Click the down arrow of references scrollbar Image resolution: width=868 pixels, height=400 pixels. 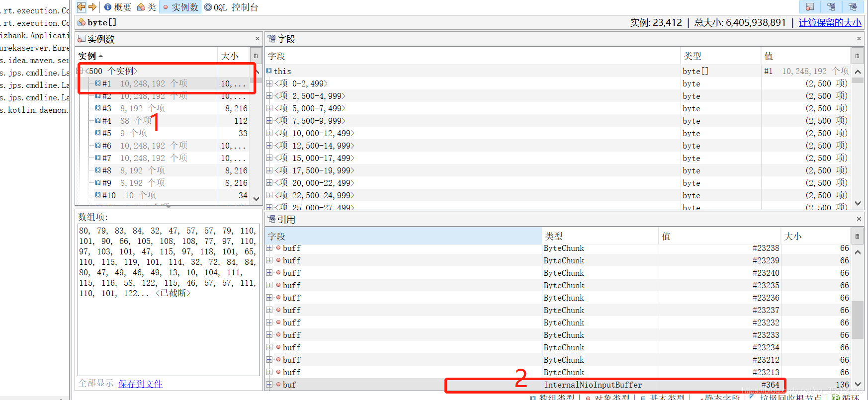click(858, 384)
